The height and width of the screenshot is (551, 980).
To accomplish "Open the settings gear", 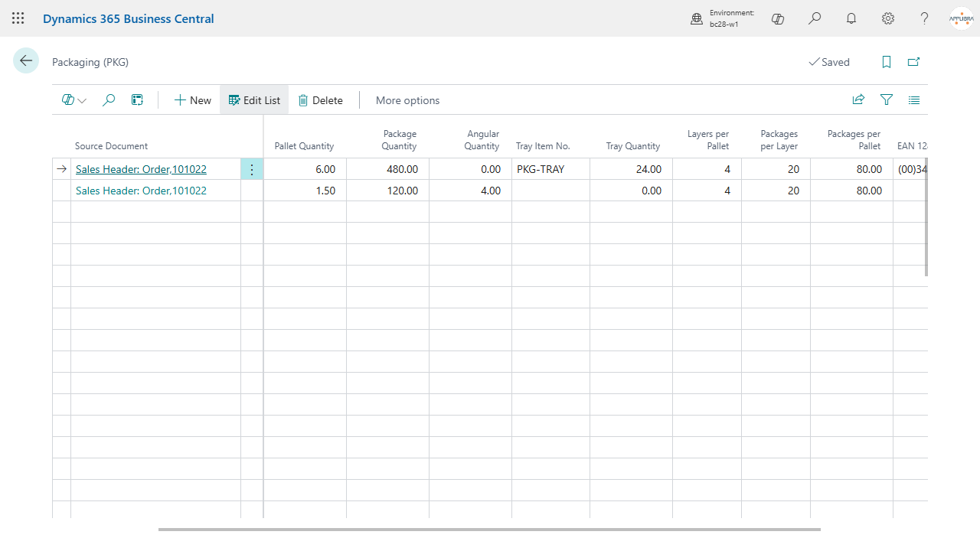I will click(888, 18).
